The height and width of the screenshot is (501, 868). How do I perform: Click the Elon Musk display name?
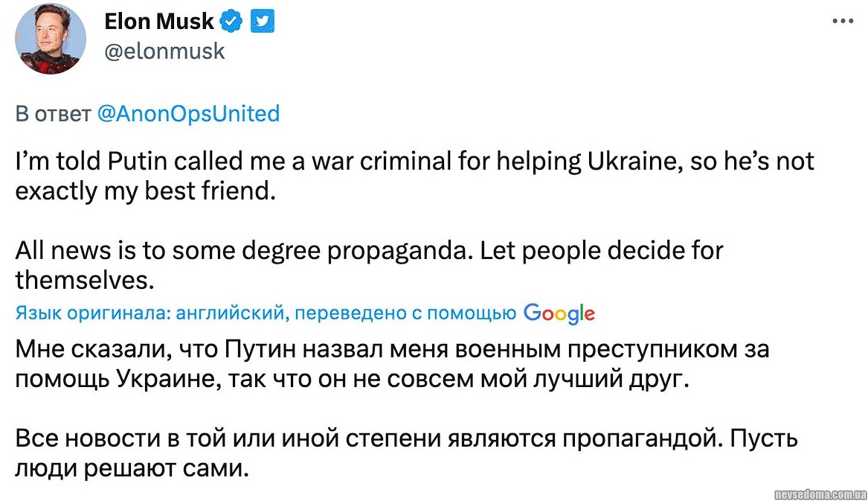159,22
